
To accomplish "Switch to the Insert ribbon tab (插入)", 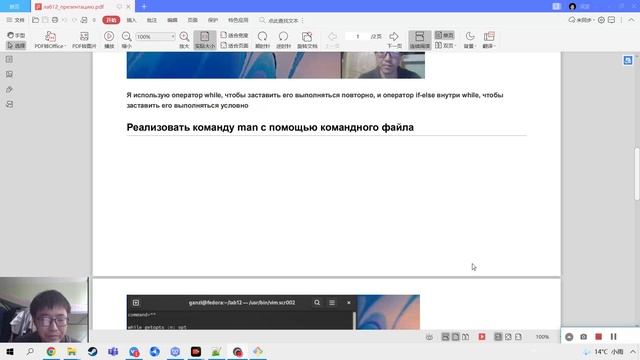I will pyautogui.click(x=131, y=20).
